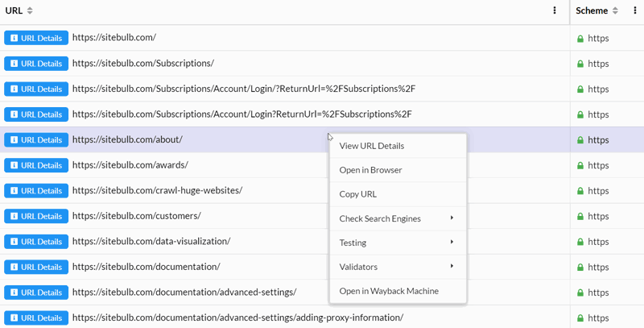Select the documentation/advanced-settings/ URL text

(184, 293)
